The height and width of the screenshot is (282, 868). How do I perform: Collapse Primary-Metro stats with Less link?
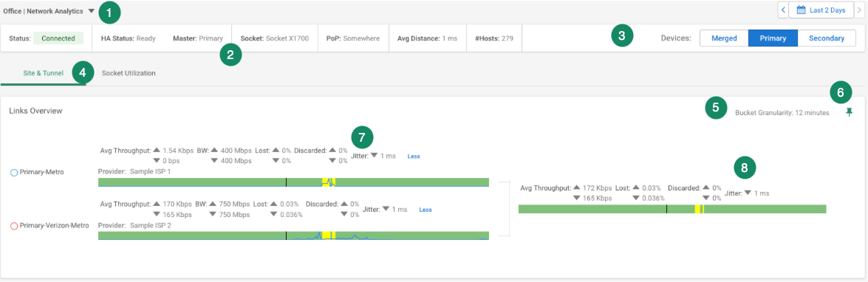414,157
